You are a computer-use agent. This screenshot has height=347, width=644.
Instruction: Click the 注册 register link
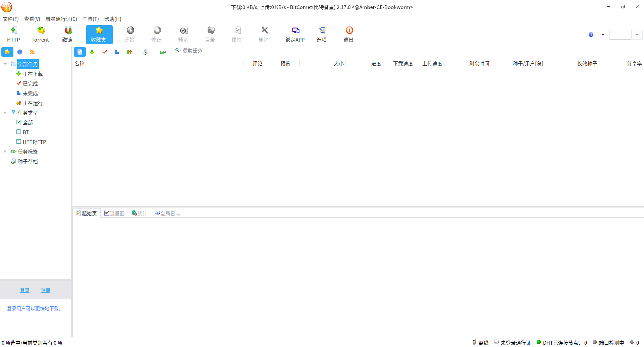tap(46, 290)
